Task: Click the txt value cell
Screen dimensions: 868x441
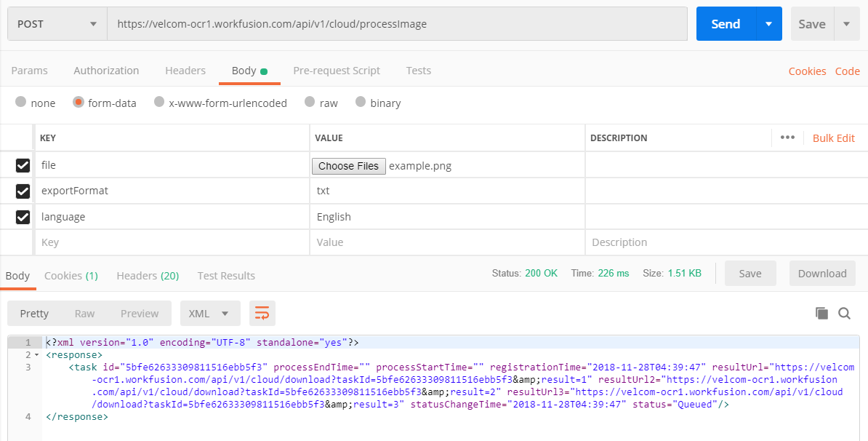Action: (x=447, y=191)
